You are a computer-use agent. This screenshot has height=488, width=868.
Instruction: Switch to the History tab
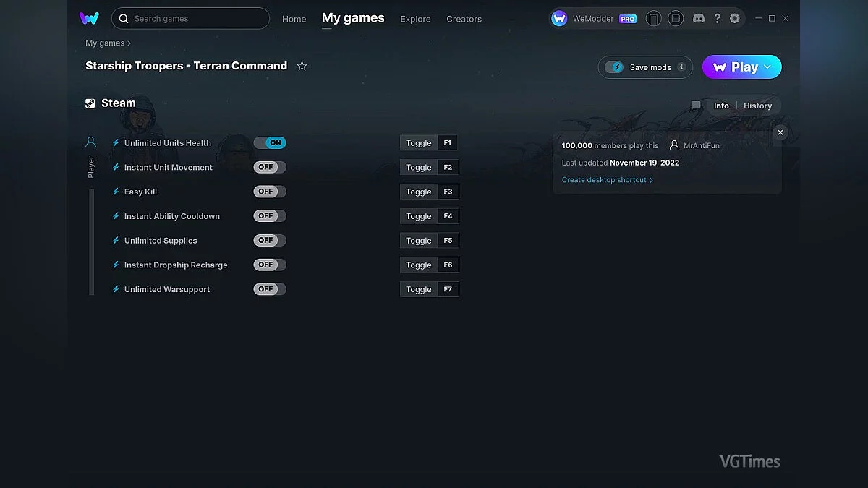tap(757, 106)
